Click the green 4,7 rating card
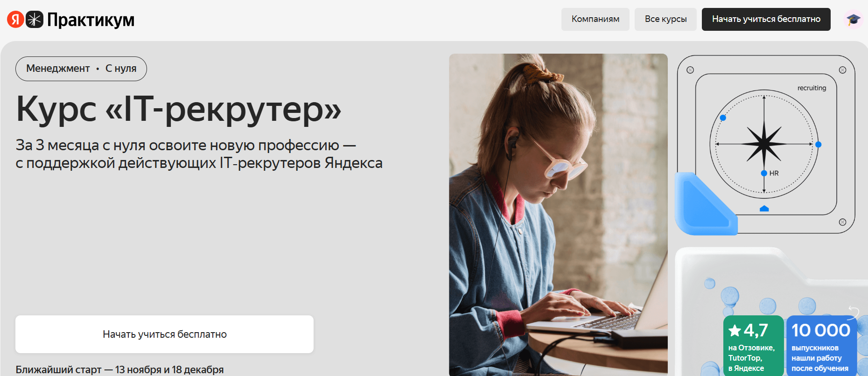Screen dimensions: 868x376 (x=754, y=346)
